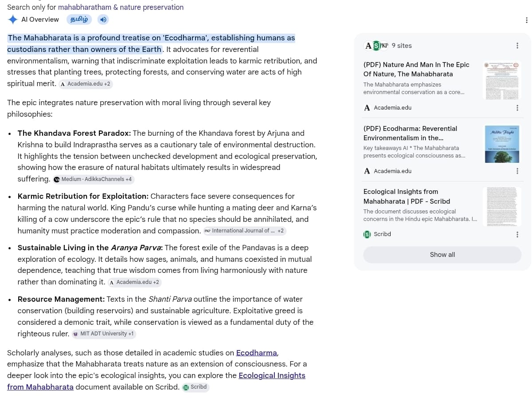Click Show all sources button

point(442,255)
